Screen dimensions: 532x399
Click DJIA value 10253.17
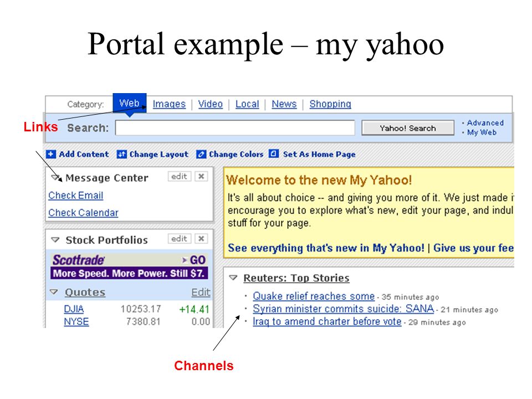(140, 309)
